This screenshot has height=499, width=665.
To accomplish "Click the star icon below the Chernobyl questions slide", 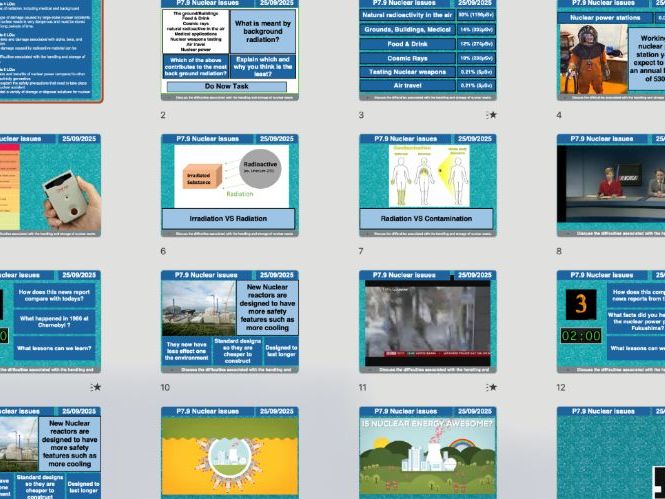I will [x=96, y=387].
